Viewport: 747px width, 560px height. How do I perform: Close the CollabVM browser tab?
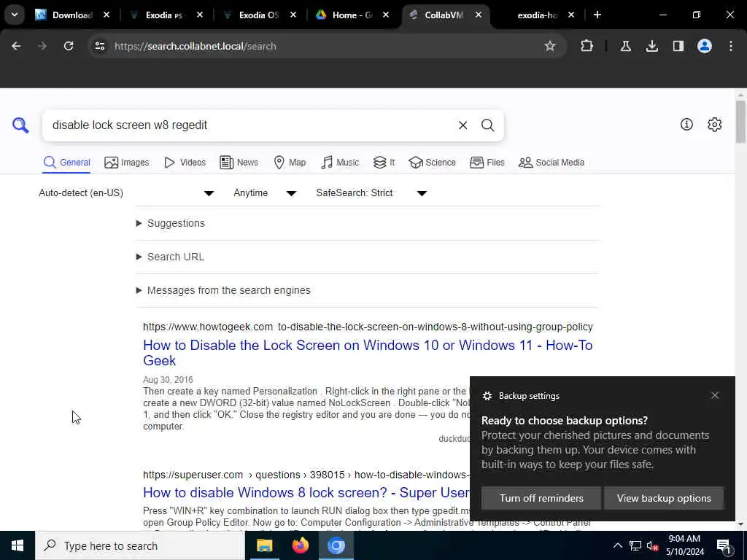pyautogui.click(x=479, y=15)
